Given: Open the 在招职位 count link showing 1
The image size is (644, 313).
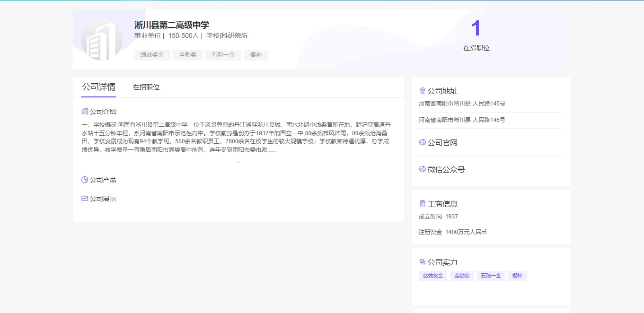Looking at the screenshot, I should point(476,29).
